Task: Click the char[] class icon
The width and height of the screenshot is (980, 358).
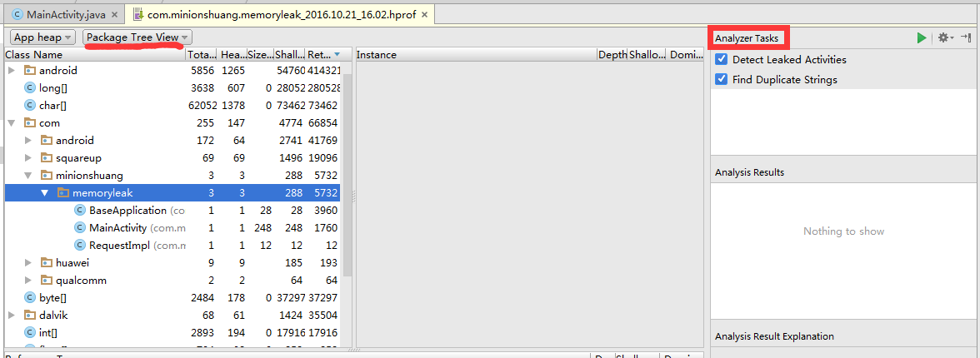Action: (x=29, y=106)
